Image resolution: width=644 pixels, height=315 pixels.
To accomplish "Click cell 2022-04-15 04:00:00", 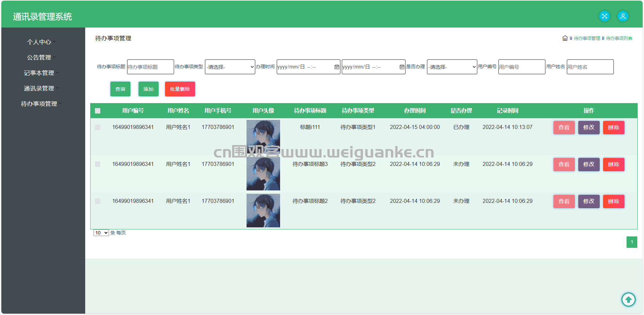I will (x=415, y=127).
